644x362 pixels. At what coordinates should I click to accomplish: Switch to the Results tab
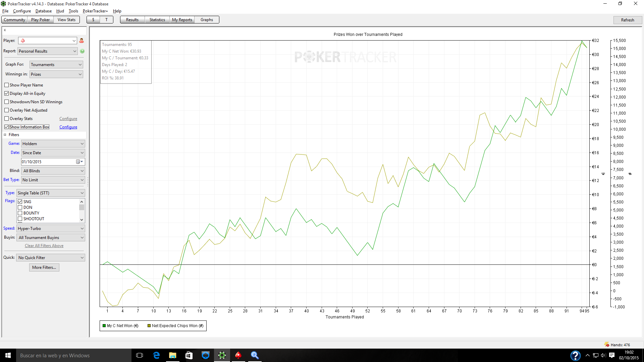[132, 20]
